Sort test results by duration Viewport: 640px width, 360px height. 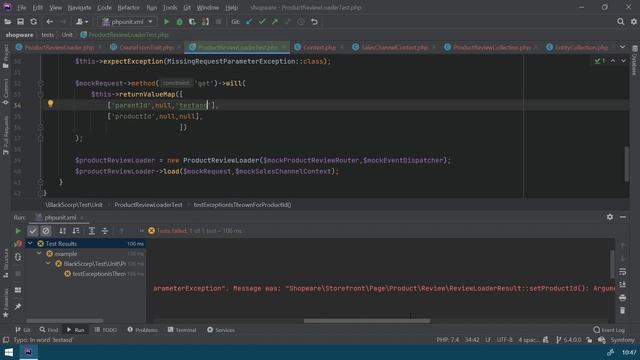click(x=76, y=231)
